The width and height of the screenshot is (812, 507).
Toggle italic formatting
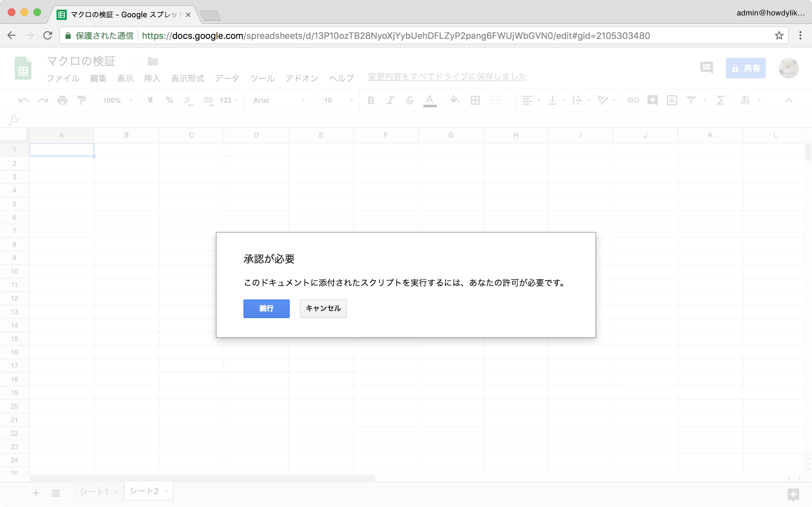[x=390, y=100]
